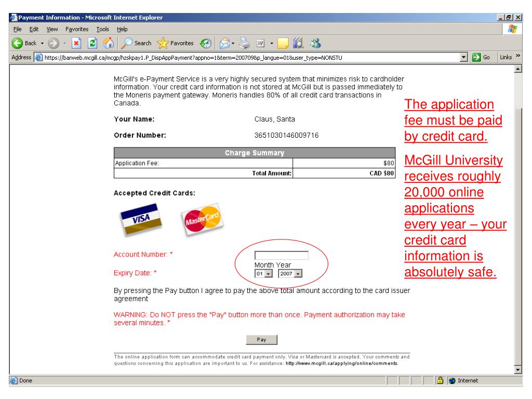Click the Application Fee: table cell

pyautogui.click(x=203, y=163)
